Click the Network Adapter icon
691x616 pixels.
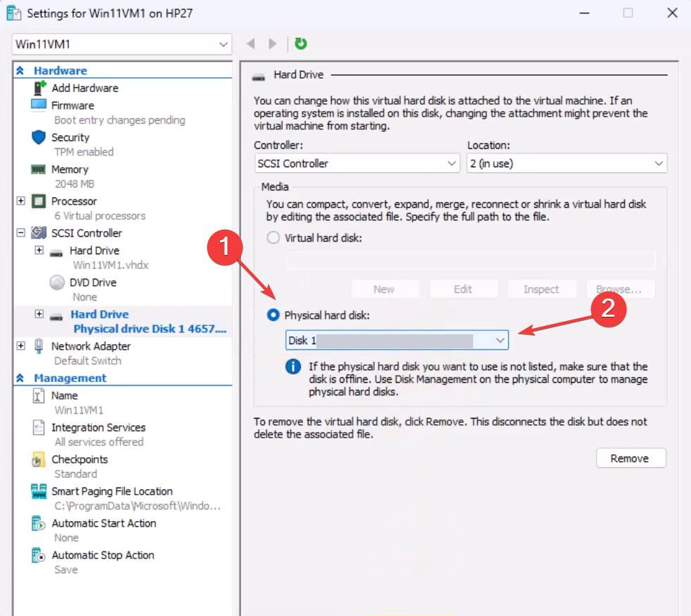[x=39, y=346]
